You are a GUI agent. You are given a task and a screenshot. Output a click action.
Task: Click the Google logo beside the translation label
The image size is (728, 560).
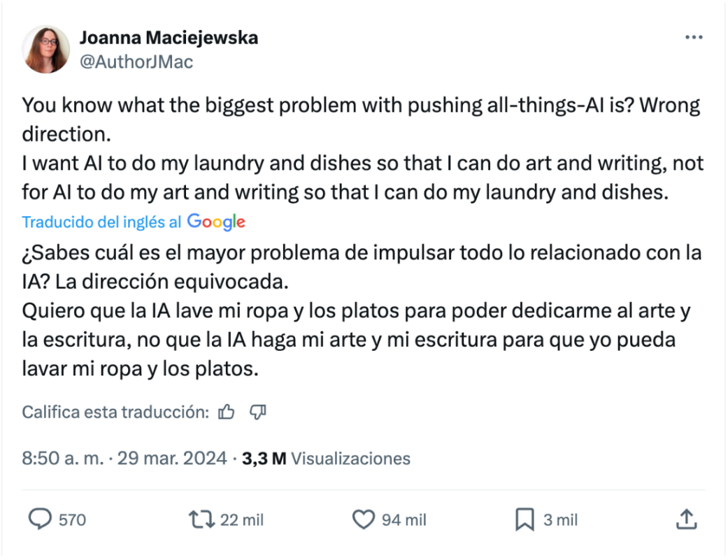[x=216, y=222]
